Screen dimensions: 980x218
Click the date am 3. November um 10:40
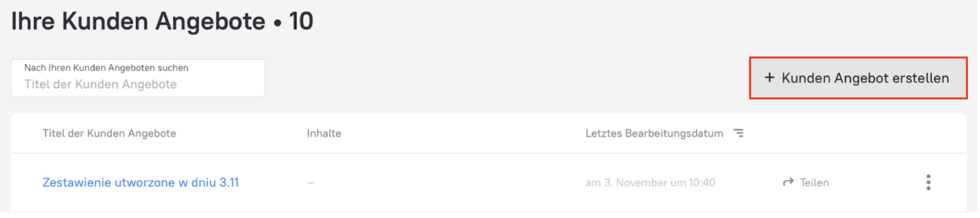pos(650,183)
